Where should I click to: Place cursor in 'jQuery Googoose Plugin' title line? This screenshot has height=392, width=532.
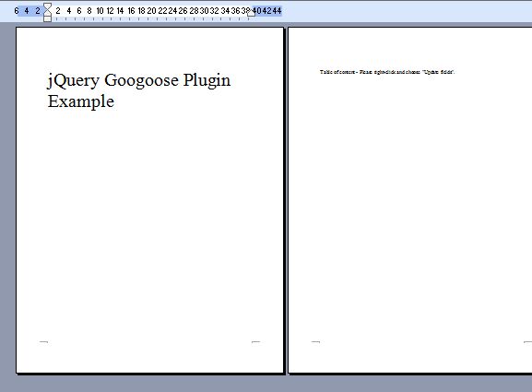139,80
